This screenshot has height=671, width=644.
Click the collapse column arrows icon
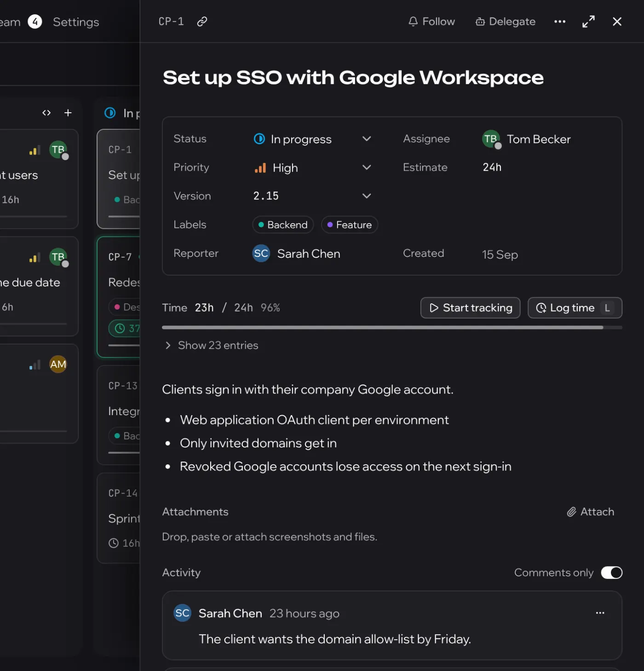pyautogui.click(x=46, y=113)
